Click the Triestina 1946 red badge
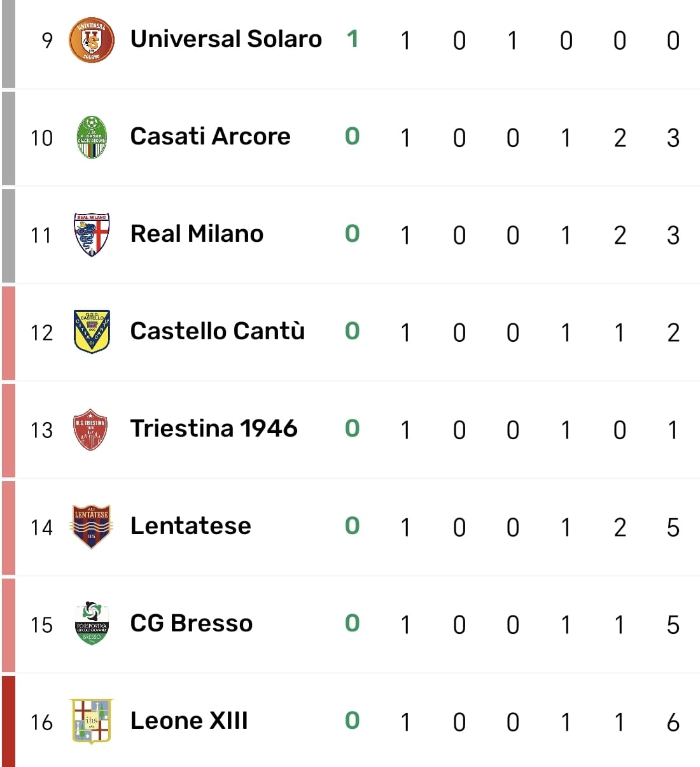 click(90, 430)
